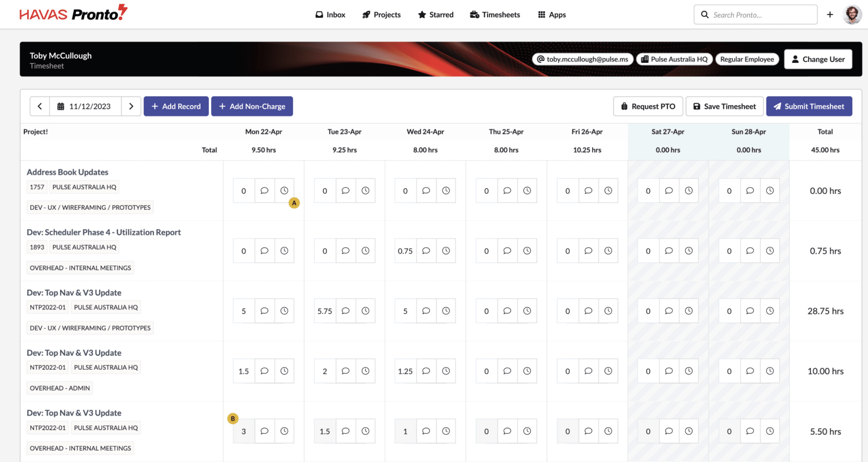Click Request PTO button
The height and width of the screenshot is (462, 868).
pyautogui.click(x=648, y=106)
